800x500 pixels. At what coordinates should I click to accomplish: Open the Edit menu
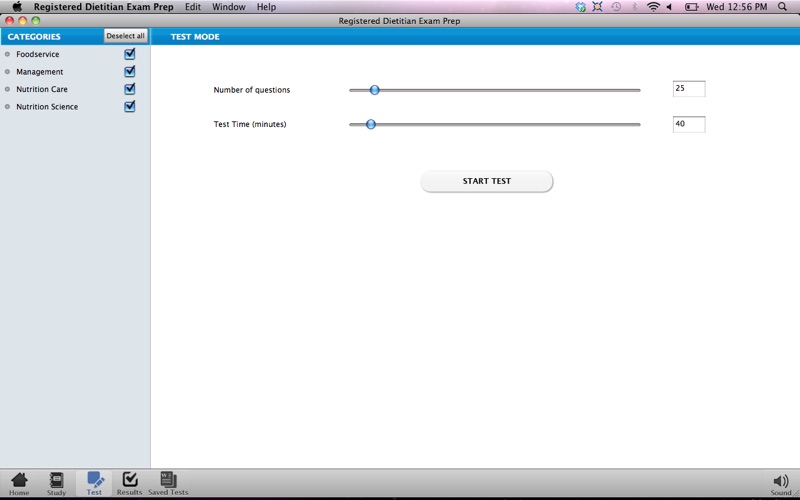click(x=192, y=7)
